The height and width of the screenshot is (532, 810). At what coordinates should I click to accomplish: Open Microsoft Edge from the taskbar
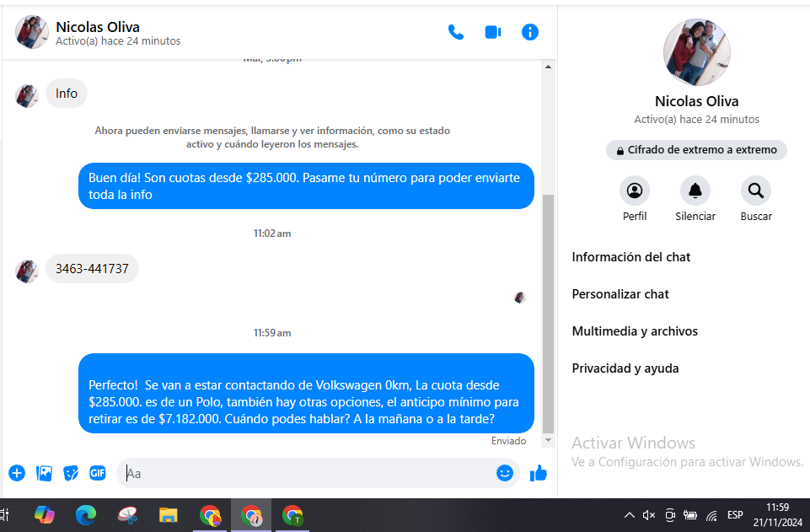(x=86, y=515)
